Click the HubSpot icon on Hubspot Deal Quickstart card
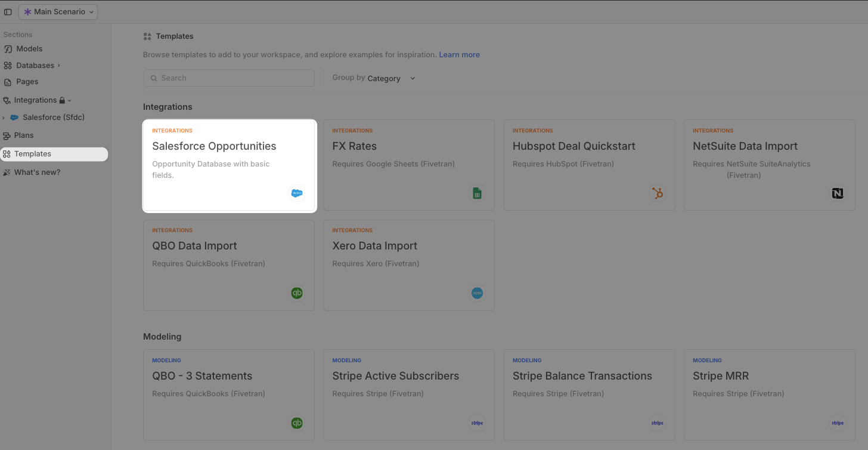868x450 pixels. [658, 193]
